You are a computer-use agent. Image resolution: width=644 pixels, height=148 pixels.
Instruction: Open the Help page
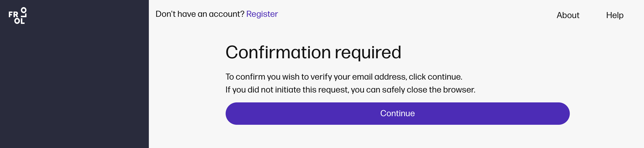point(615,15)
